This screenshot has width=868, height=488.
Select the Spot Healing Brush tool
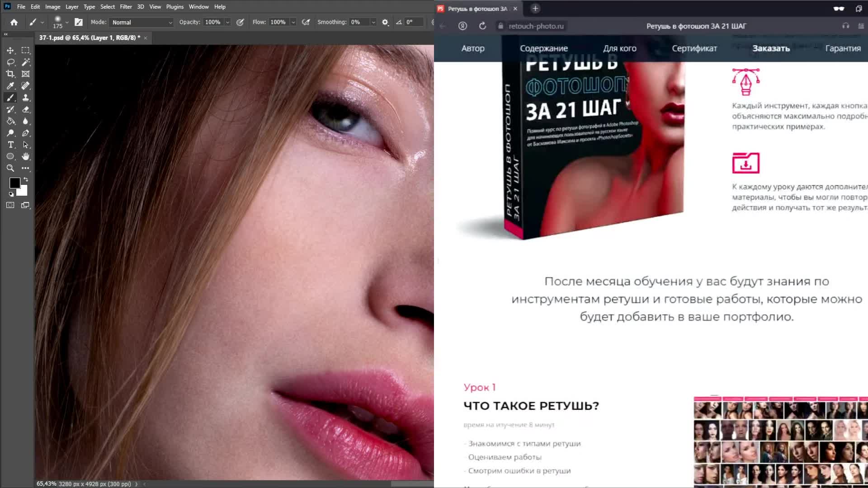[x=26, y=86]
